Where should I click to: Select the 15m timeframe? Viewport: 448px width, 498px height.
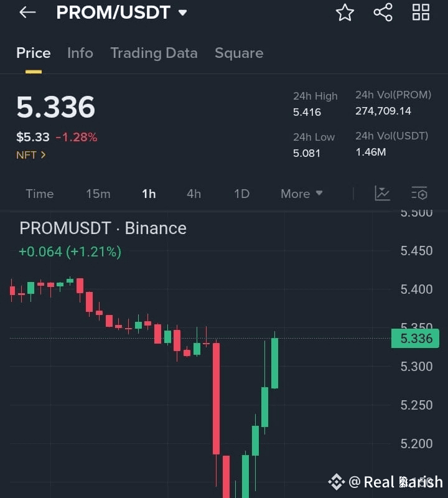(98, 194)
